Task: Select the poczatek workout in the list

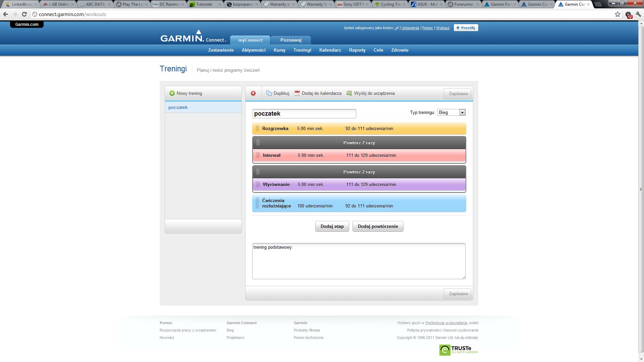Action: [x=203, y=108]
